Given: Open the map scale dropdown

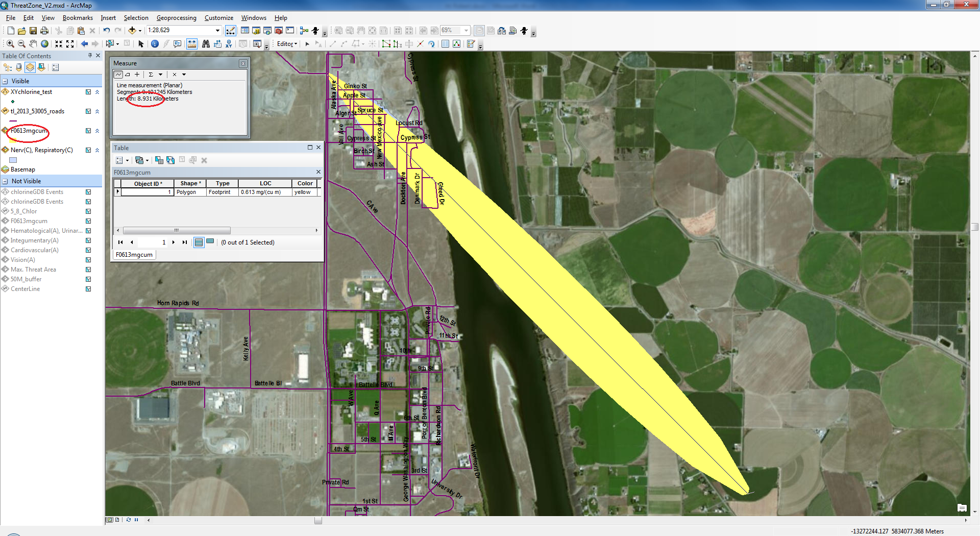Looking at the screenshot, I should point(217,31).
